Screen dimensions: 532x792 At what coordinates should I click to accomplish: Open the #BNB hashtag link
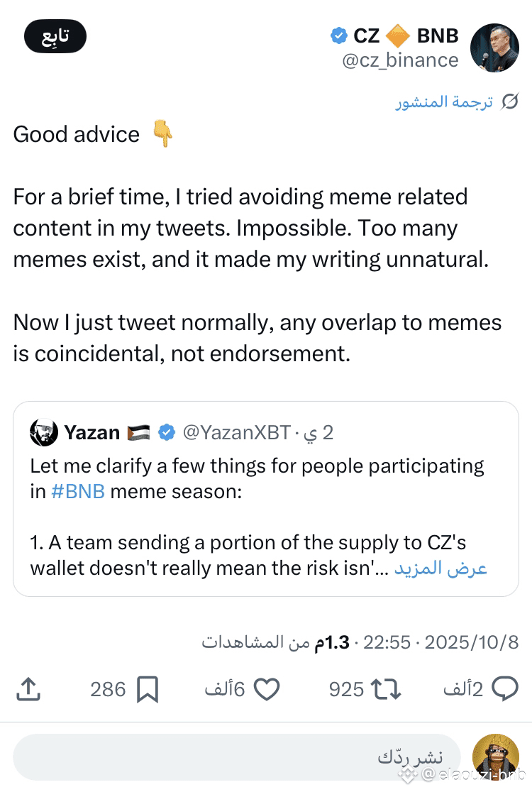78,492
